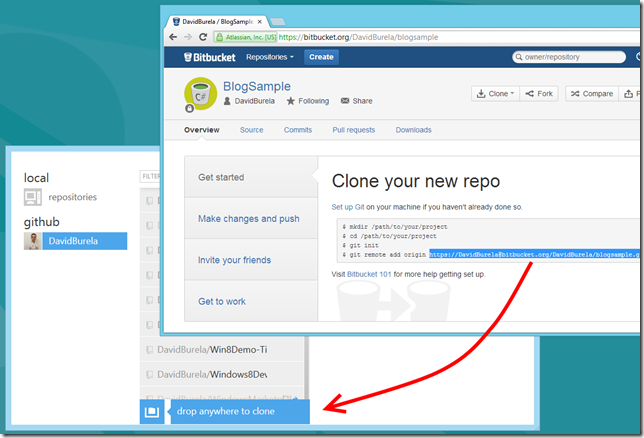Click the 'git init' command line
644x438 pixels.
(364, 245)
